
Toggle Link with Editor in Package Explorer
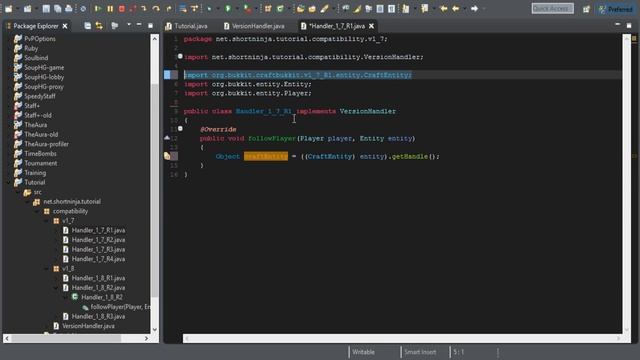point(99,26)
